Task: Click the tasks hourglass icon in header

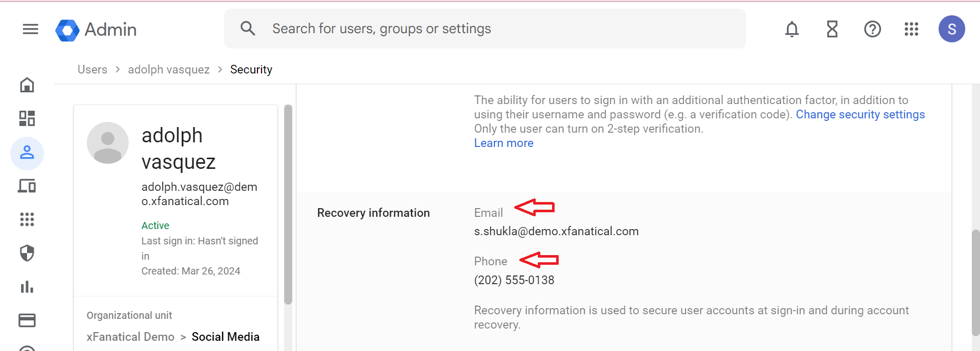Action: point(831,29)
